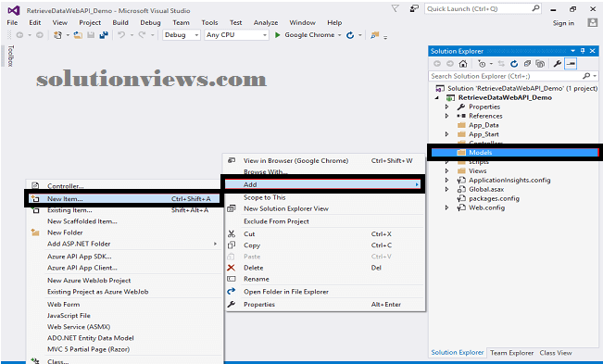Click Scope to This in context menu
The width and height of the screenshot is (603, 364).
pyautogui.click(x=264, y=197)
